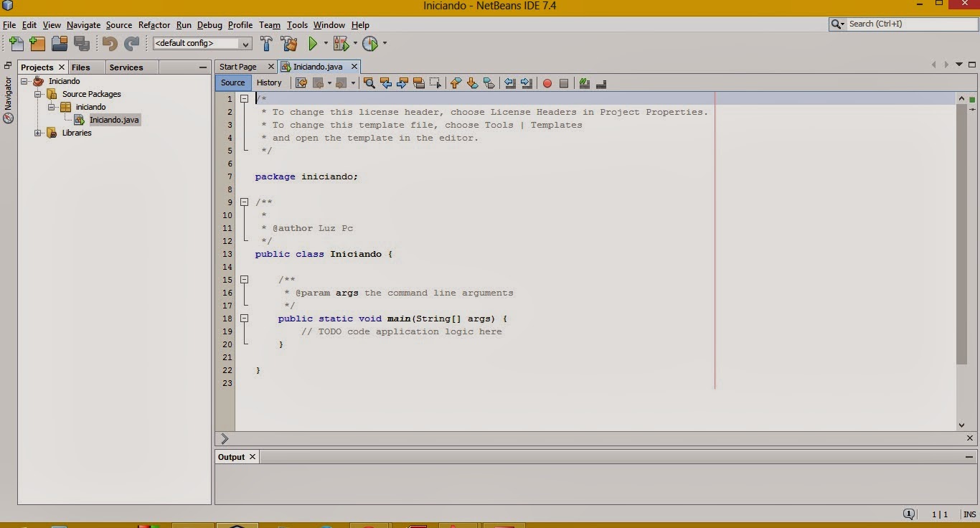The height and width of the screenshot is (528, 980).
Task: Build the project with the hammer icon
Action: coord(266,43)
